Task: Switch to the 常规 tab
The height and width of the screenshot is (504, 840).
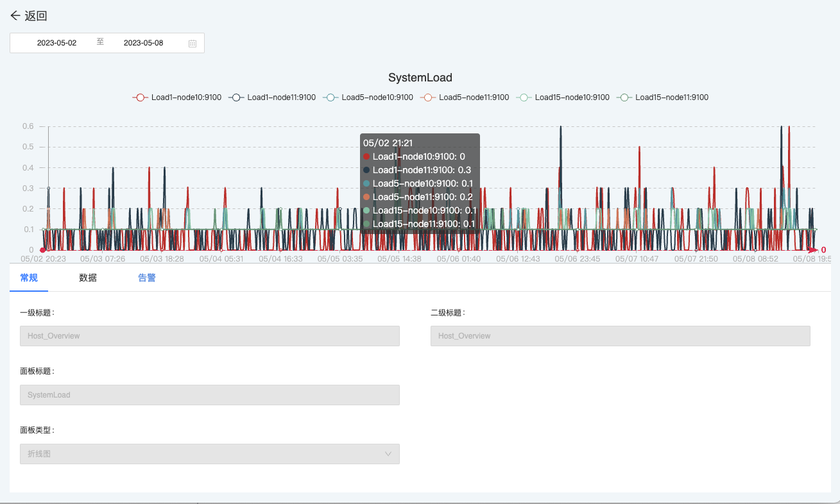Action: point(29,278)
